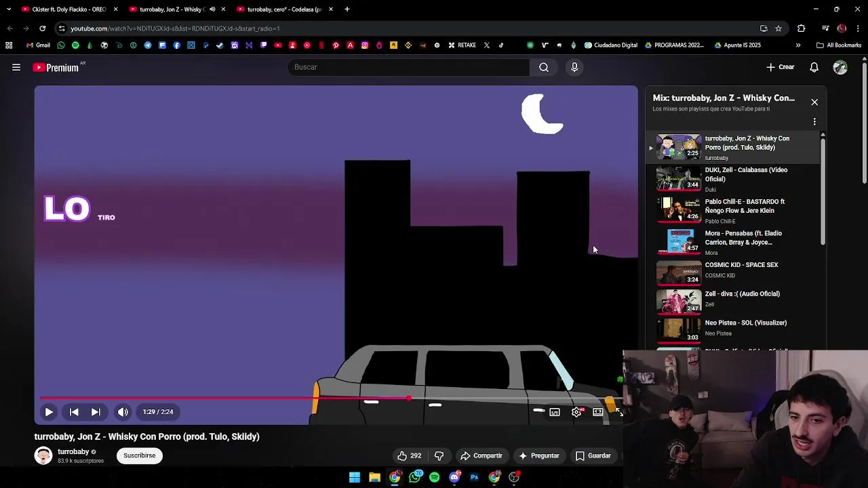Open Ciudadano Digital bookmark
This screenshot has width=868, height=488.
coord(610,45)
